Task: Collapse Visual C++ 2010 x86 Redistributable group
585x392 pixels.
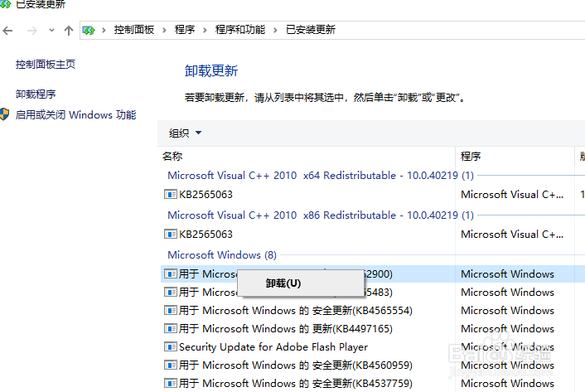Action: coord(321,215)
